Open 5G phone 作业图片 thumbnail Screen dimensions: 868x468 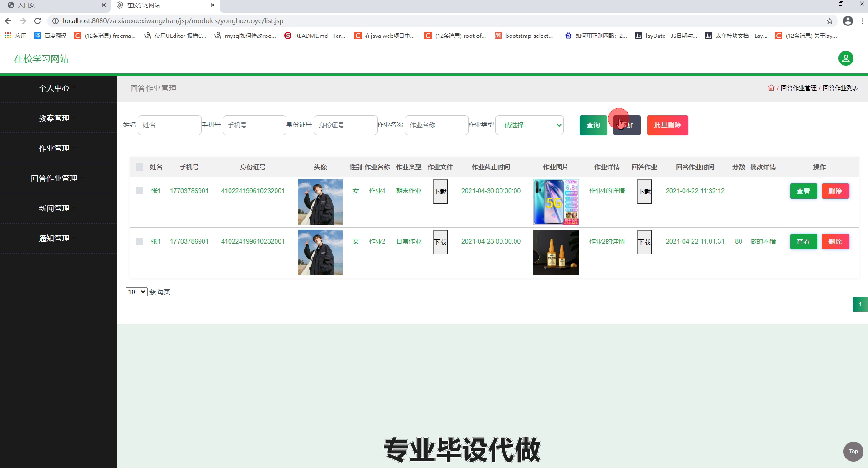point(556,202)
